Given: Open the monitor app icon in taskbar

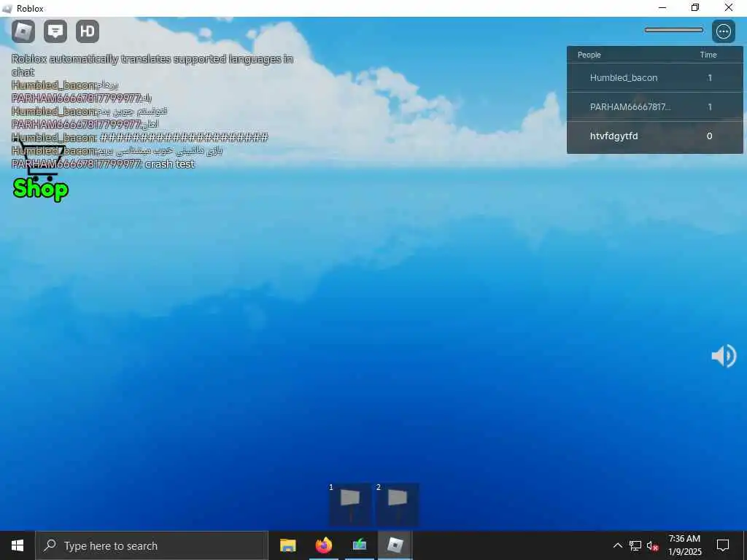Looking at the screenshot, I should coord(359,545).
